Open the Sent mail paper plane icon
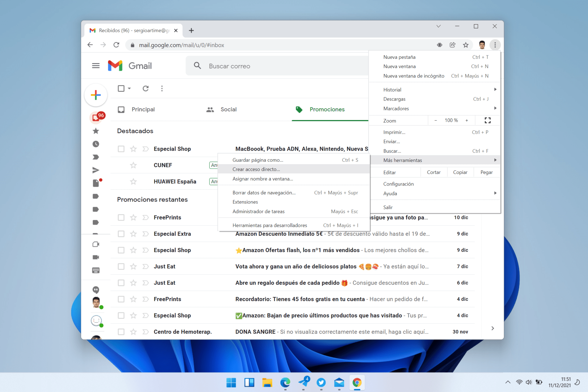The image size is (588, 392). [96, 170]
